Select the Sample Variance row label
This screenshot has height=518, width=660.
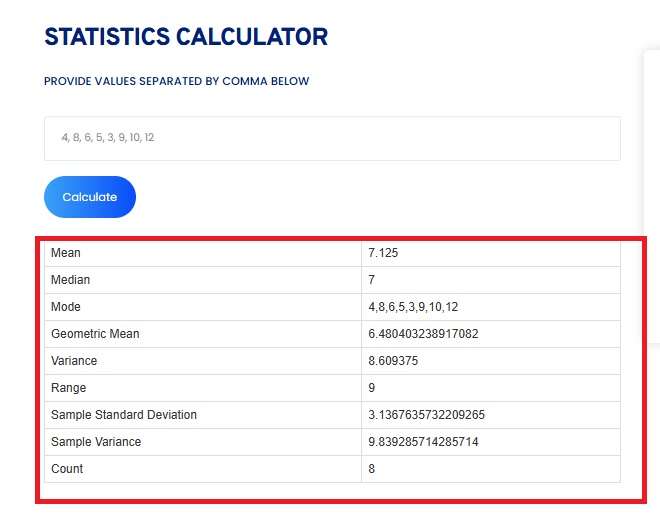pyautogui.click(x=96, y=442)
